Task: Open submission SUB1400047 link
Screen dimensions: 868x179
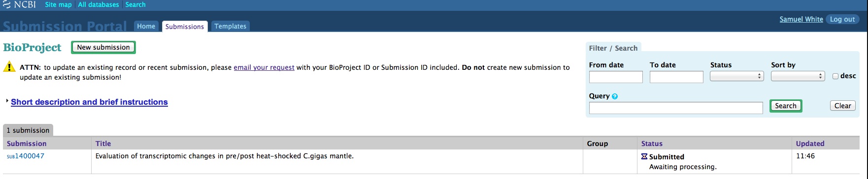Action: click(x=26, y=156)
